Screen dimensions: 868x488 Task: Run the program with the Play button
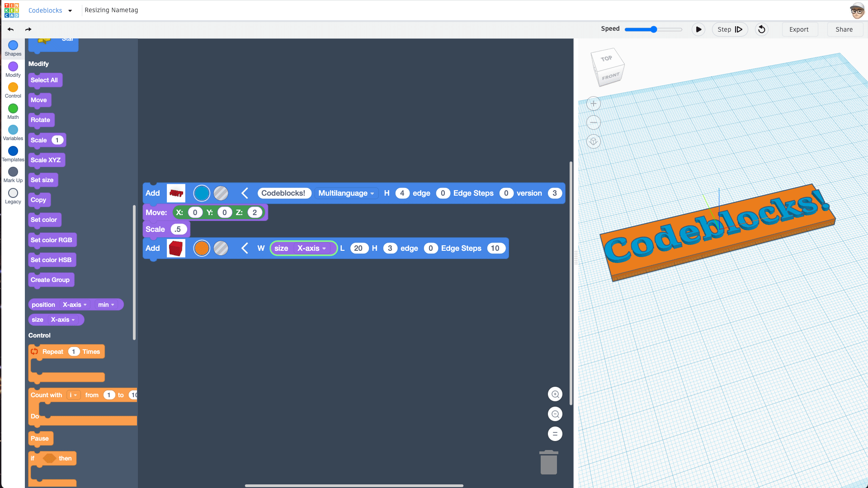click(x=698, y=29)
